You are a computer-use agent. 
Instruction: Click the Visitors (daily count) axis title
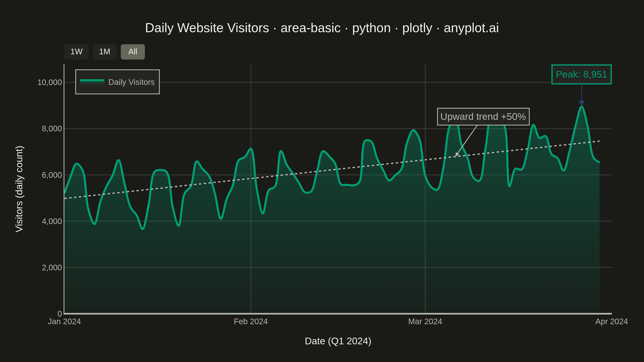pos(19,189)
